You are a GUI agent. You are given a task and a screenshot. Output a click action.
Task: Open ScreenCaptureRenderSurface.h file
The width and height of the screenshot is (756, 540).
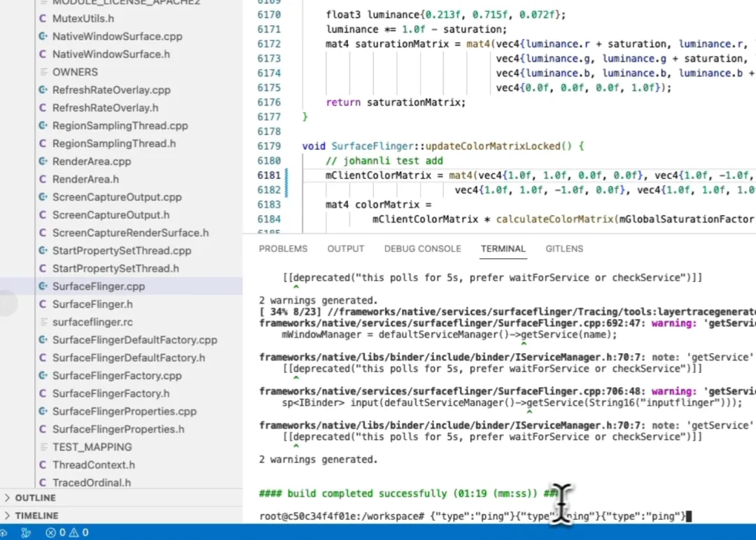click(130, 232)
